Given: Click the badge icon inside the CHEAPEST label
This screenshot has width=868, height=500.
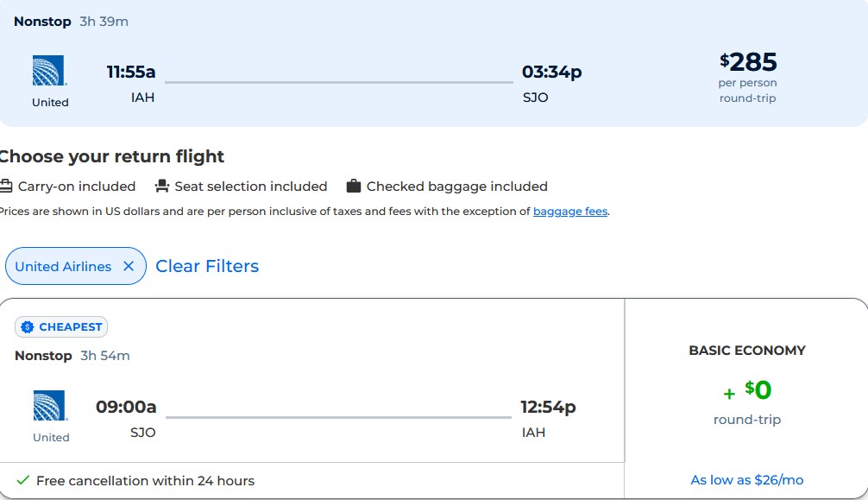Looking at the screenshot, I should point(27,326).
